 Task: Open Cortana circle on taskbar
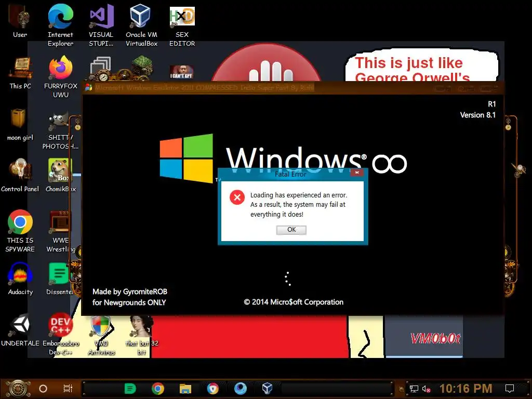click(x=43, y=389)
